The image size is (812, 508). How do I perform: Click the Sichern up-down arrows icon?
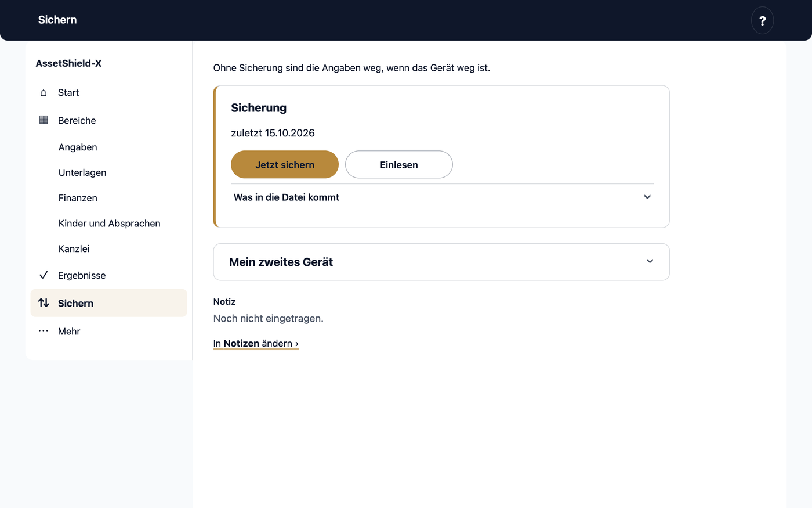point(43,303)
